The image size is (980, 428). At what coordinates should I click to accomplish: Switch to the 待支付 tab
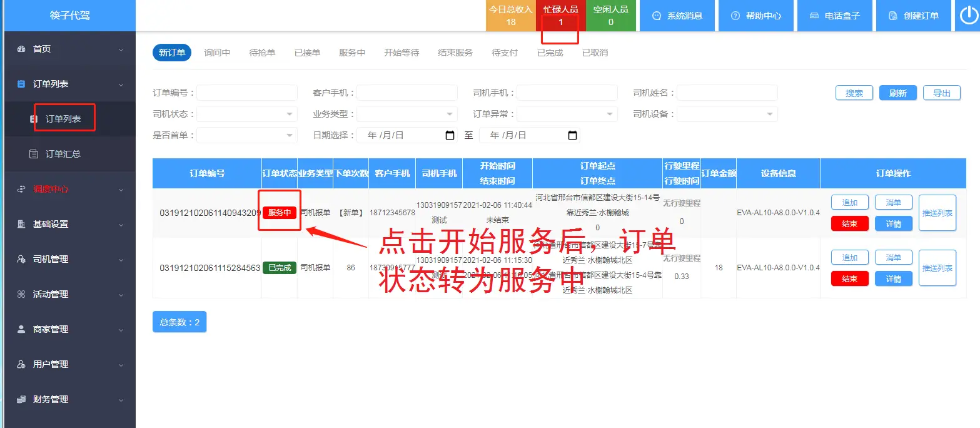point(505,53)
